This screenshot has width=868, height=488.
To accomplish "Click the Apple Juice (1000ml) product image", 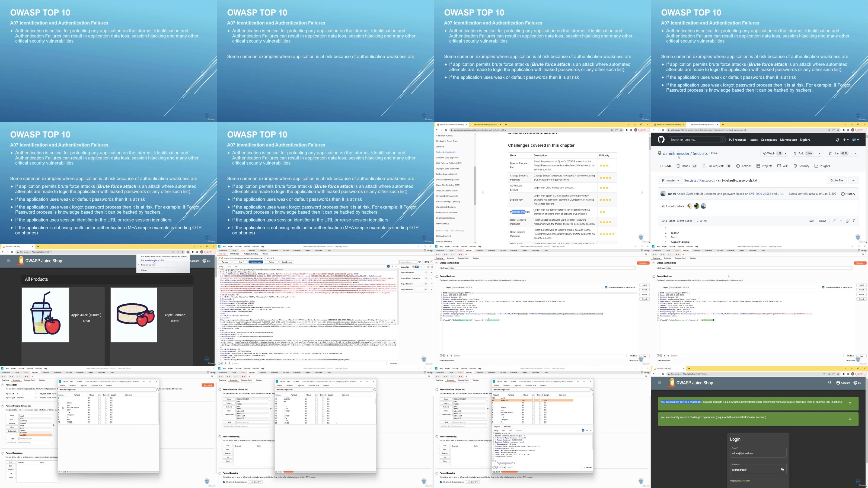I will pyautogui.click(x=46, y=315).
